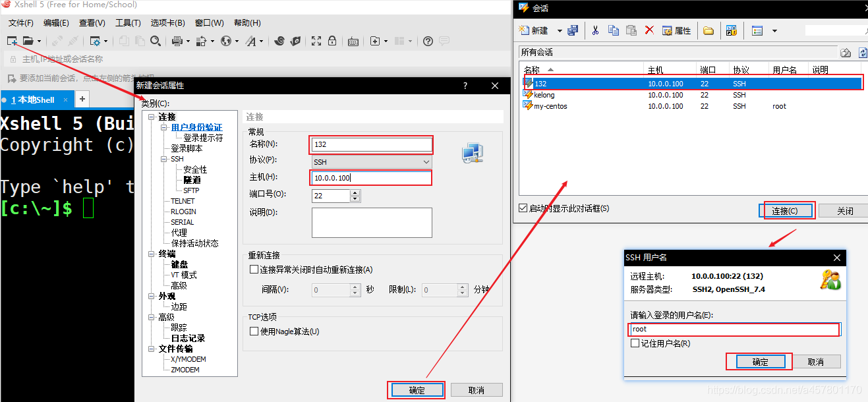Click the Paste icon in Sessions dialog toolbar
This screenshot has width=868, height=402.
[631, 30]
